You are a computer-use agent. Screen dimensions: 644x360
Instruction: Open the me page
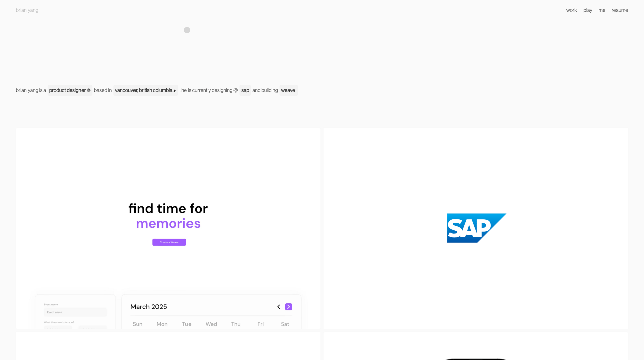[x=602, y=10]
